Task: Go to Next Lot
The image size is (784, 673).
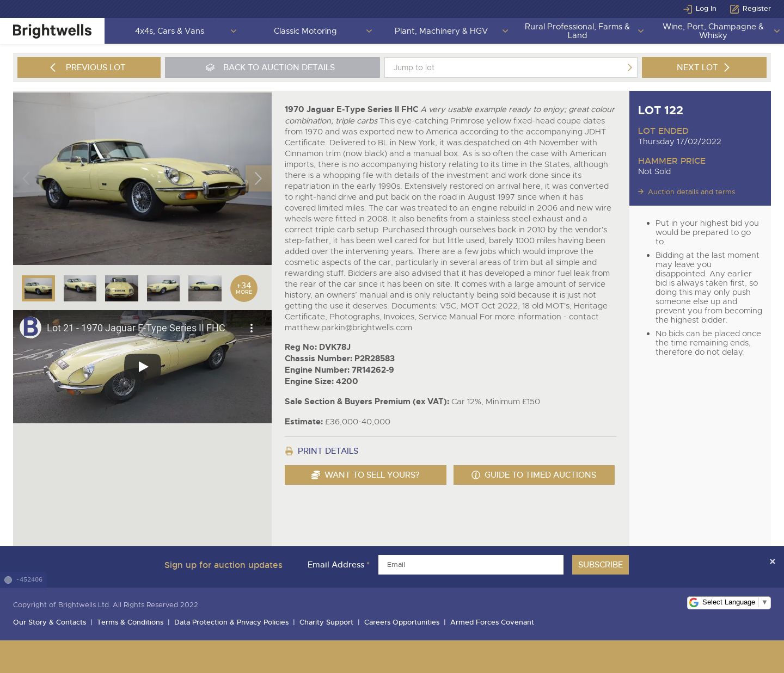Action: coord(704,67)
